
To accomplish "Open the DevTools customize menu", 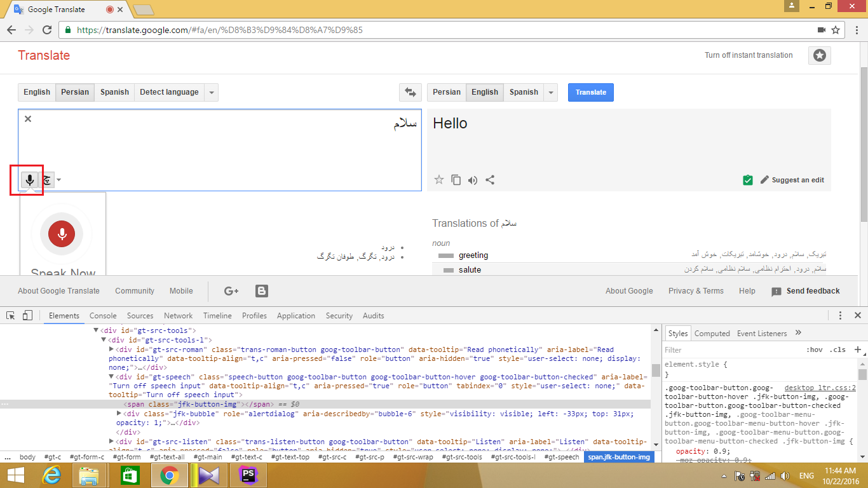I will [840, 315].
